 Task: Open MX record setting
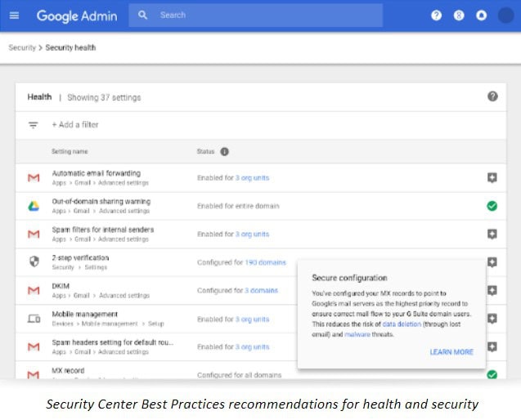[68, 370]
